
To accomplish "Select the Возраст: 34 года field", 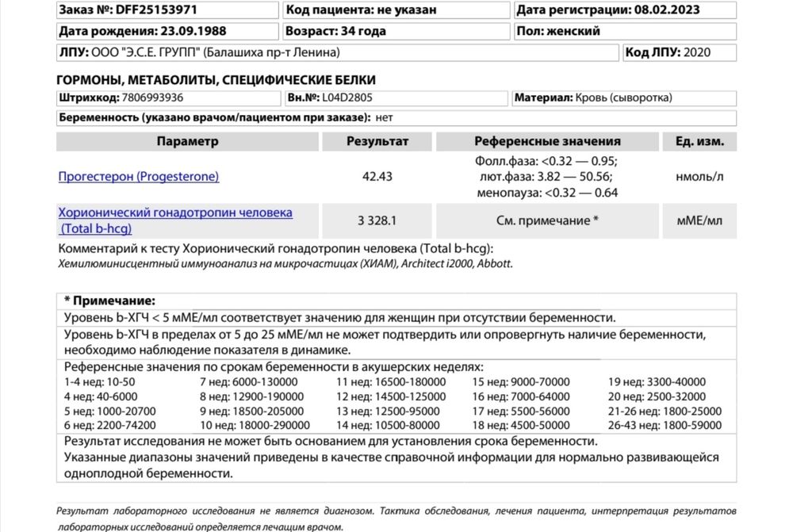I will tap(396, 32).
